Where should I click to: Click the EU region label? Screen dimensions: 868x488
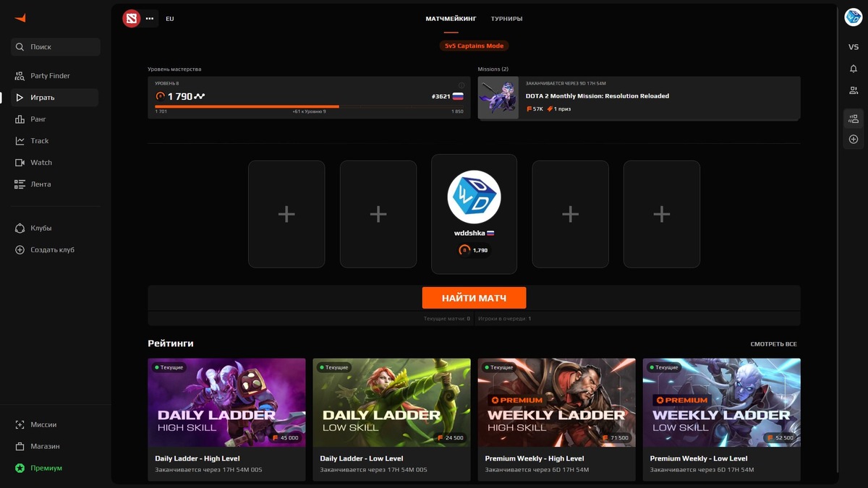(x=170, y=19)
